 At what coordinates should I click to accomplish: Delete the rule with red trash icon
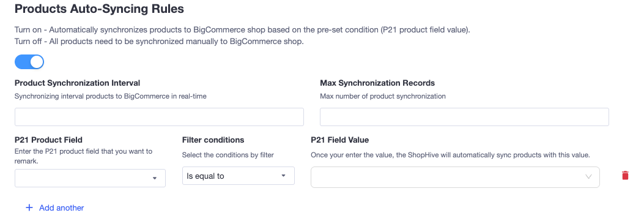[x=625, y=176]
